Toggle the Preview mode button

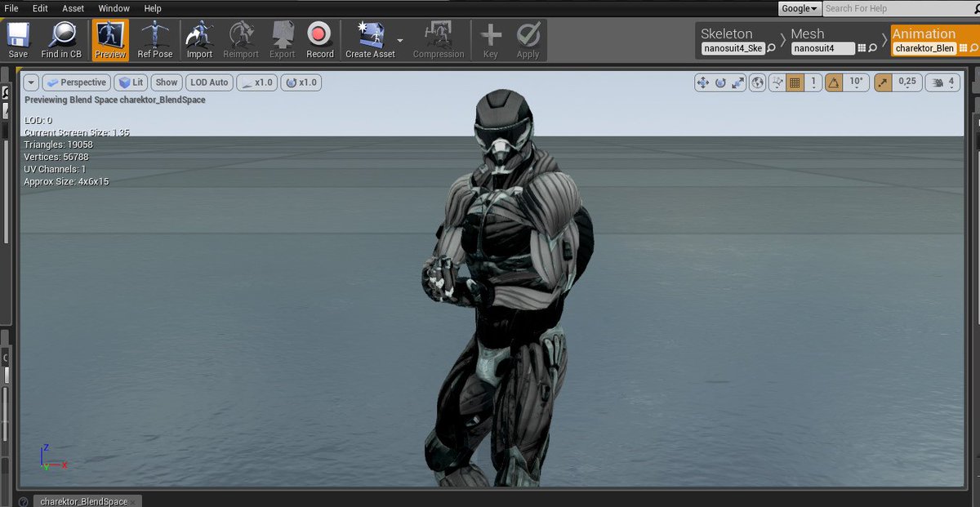(x=110, y=40)
